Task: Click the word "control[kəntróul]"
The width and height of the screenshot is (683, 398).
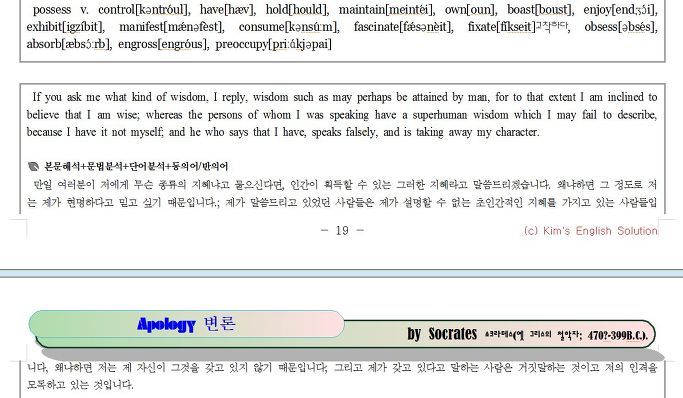Action: (x=144, y=10)
